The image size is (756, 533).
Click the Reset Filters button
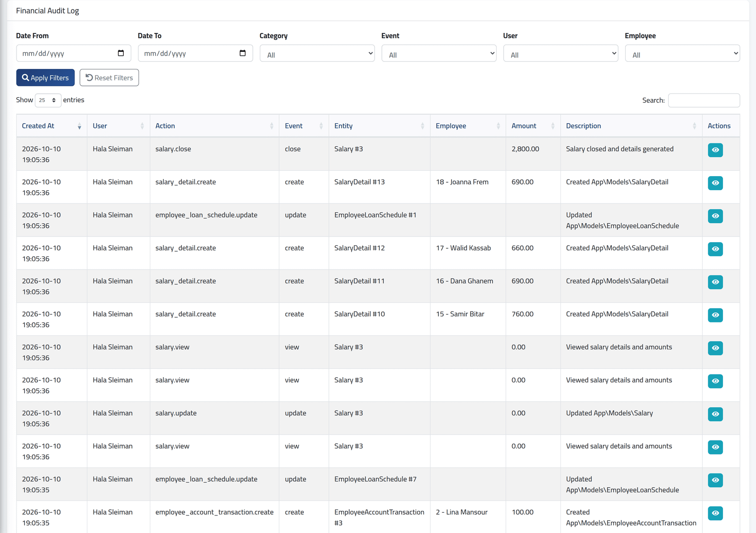[109, 78]
